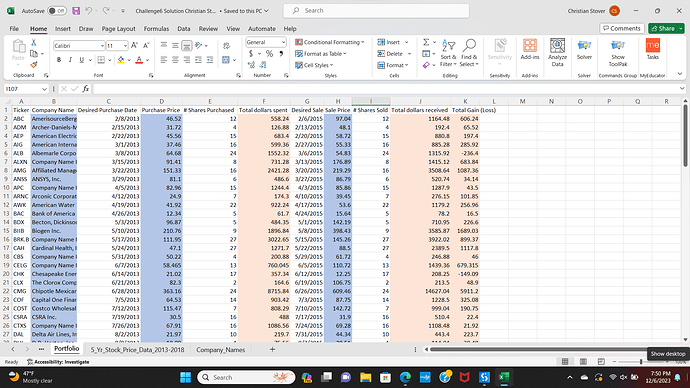Viewport: 690px width, 388px height.
Task: Open the Name Box dropdown arrow
Action: pos(44,89)
